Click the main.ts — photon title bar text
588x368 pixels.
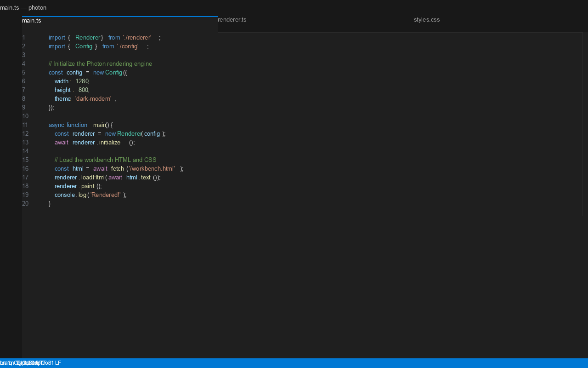[x=23, y=7]
